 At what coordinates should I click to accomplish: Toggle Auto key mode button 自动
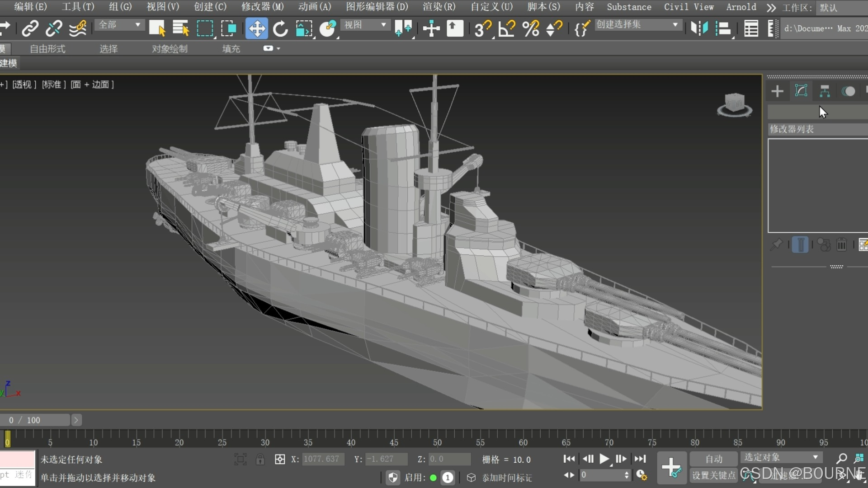[x=713, y=459]
